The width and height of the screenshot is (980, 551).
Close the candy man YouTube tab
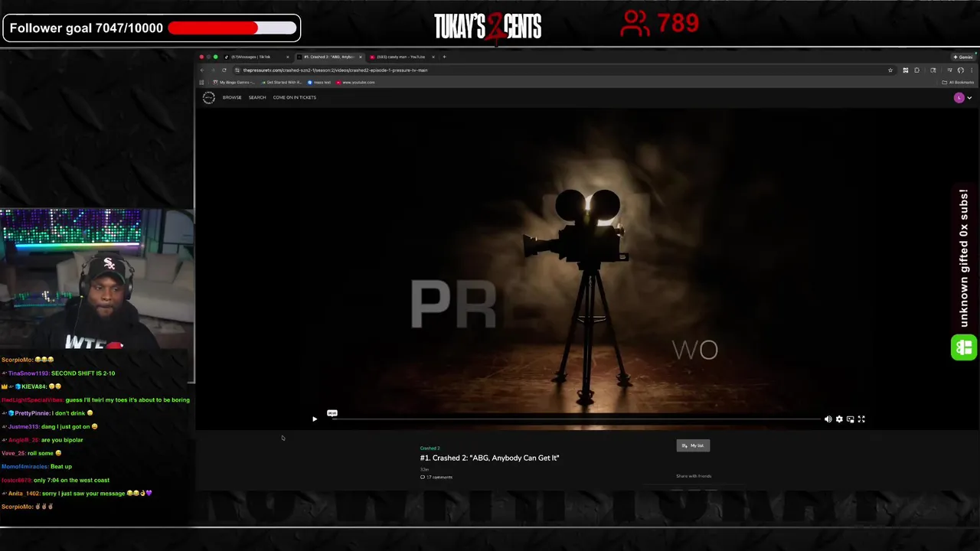coord(433,57)
